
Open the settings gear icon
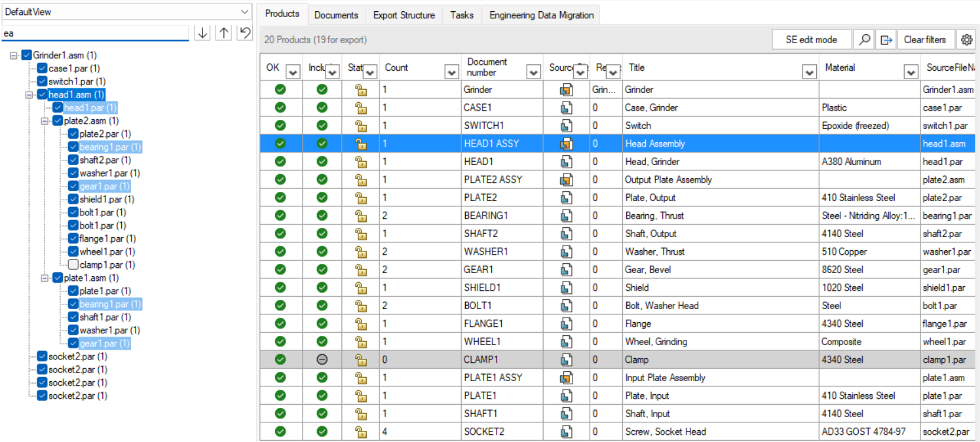click(x=966, y=39)
